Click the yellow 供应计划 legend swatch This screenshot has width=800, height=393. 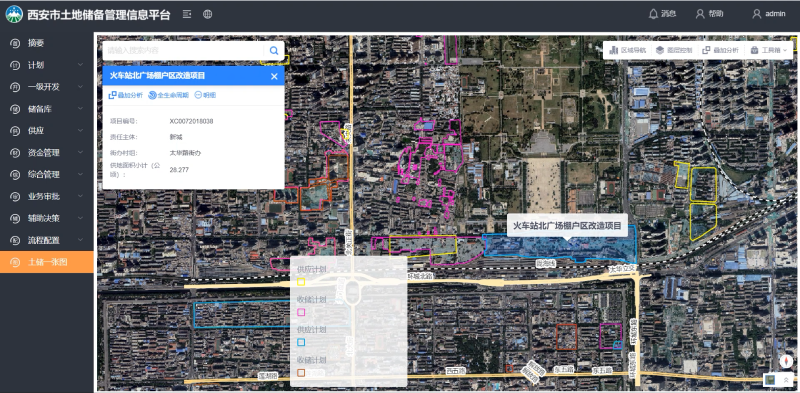301,282
